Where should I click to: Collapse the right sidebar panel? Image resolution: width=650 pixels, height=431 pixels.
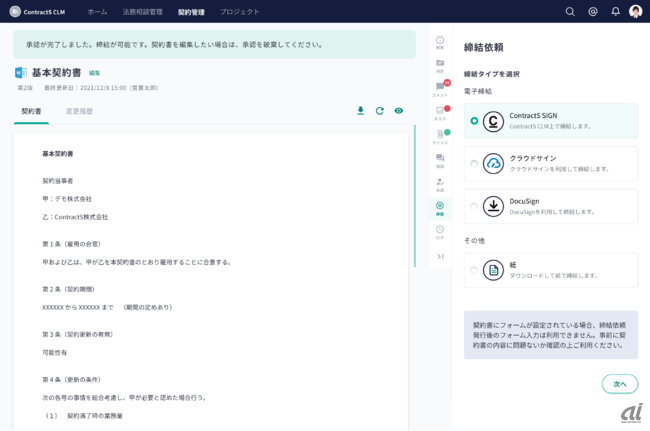440,256
